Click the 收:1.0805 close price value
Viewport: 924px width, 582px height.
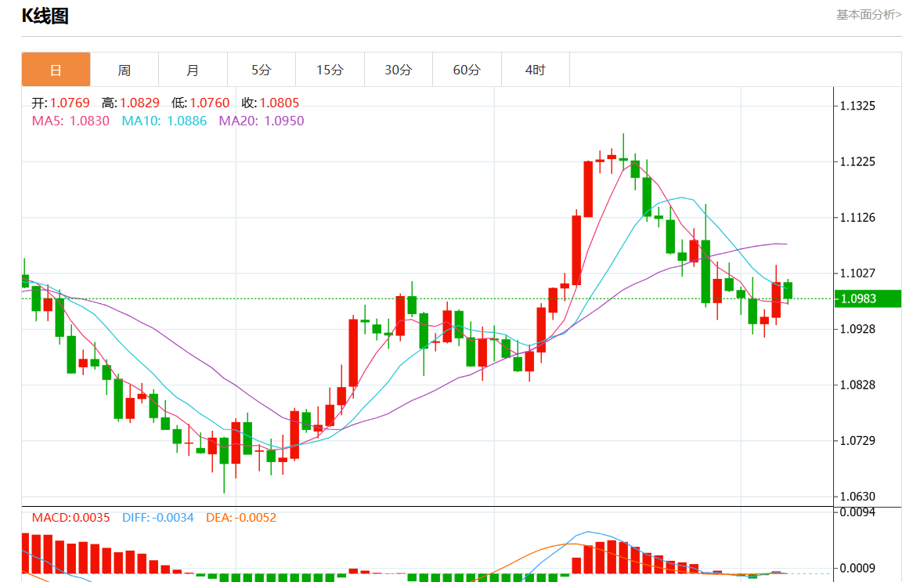[270, 103]
